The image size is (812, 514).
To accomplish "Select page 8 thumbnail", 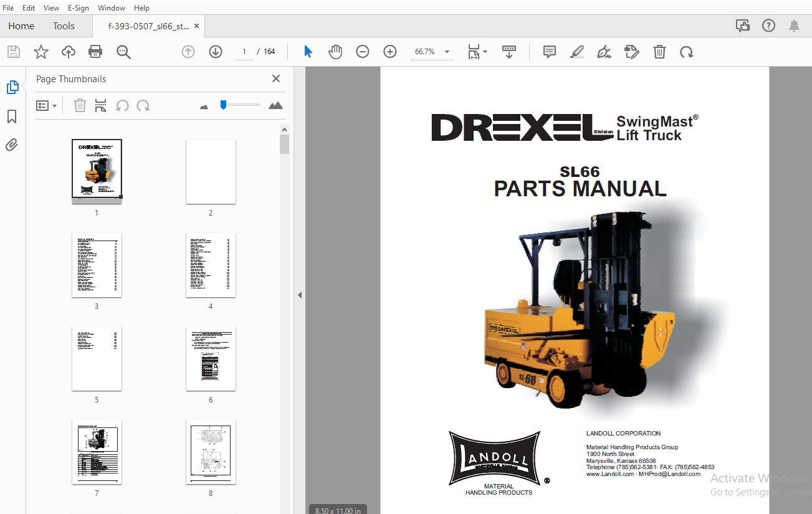I will click(x=211, y=452).
